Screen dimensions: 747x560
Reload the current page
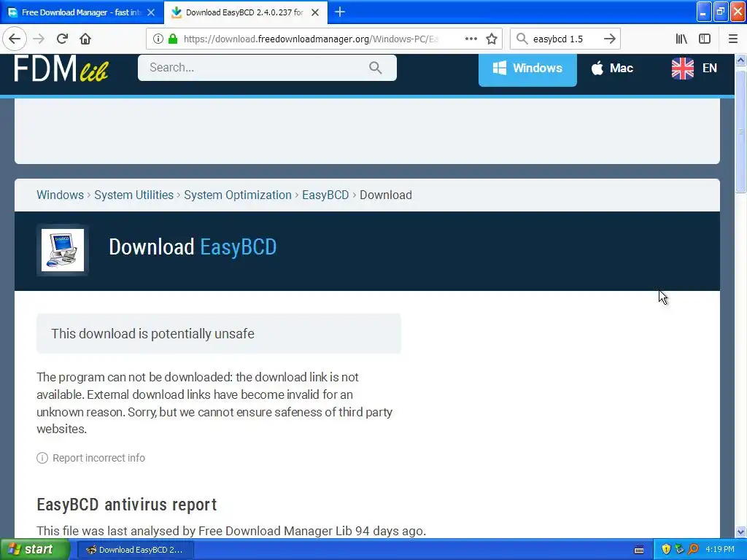pyautogui.click(x=62, y=39)
